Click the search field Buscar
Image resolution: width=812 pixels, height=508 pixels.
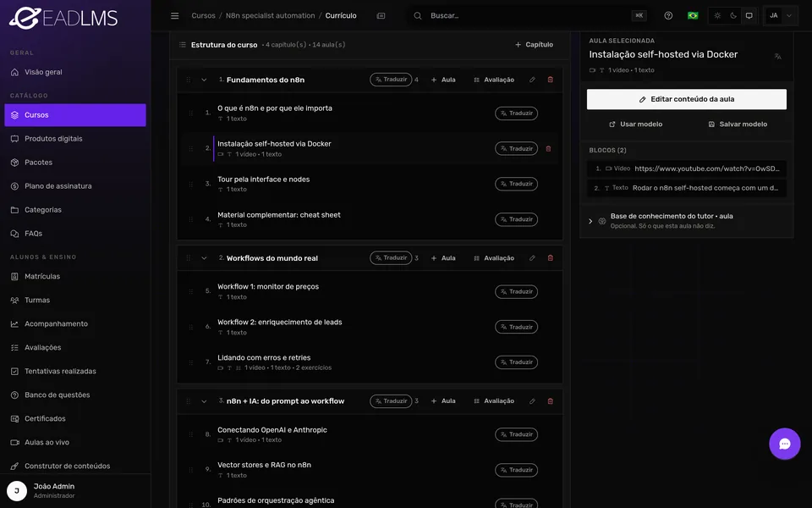click(x=528, y=15)
